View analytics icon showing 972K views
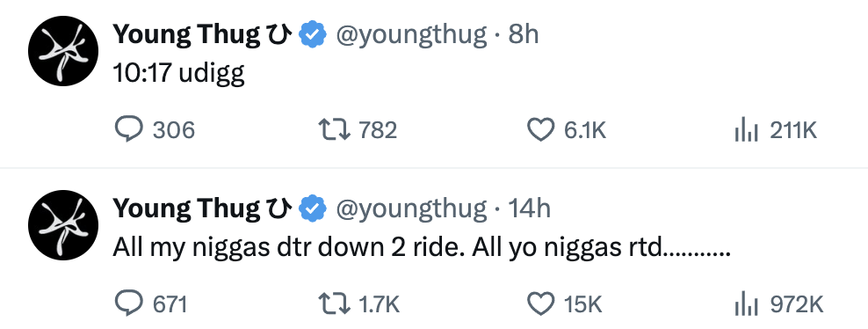868x329 pixels. pyautogui.click(x=746, y=304)
